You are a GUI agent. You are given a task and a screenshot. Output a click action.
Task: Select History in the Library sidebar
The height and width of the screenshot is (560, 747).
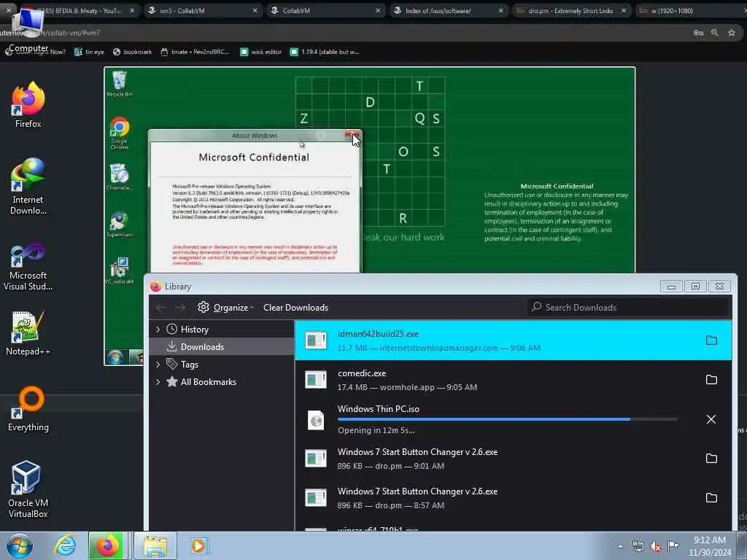222,329
